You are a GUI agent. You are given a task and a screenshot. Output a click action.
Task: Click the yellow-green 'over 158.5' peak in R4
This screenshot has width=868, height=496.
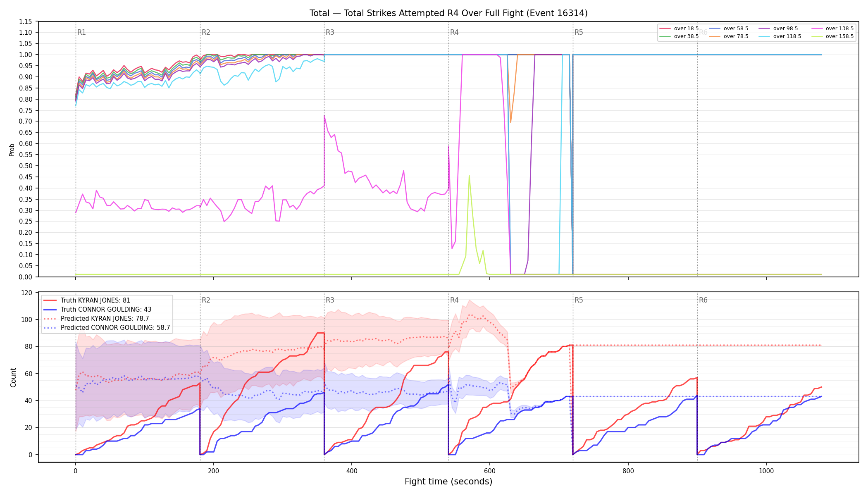click(469, 176)
